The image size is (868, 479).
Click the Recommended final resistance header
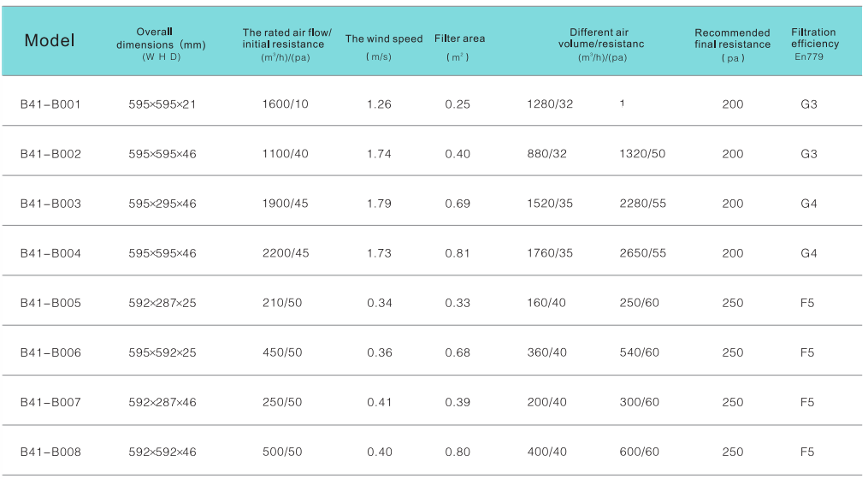click(732, 39)
